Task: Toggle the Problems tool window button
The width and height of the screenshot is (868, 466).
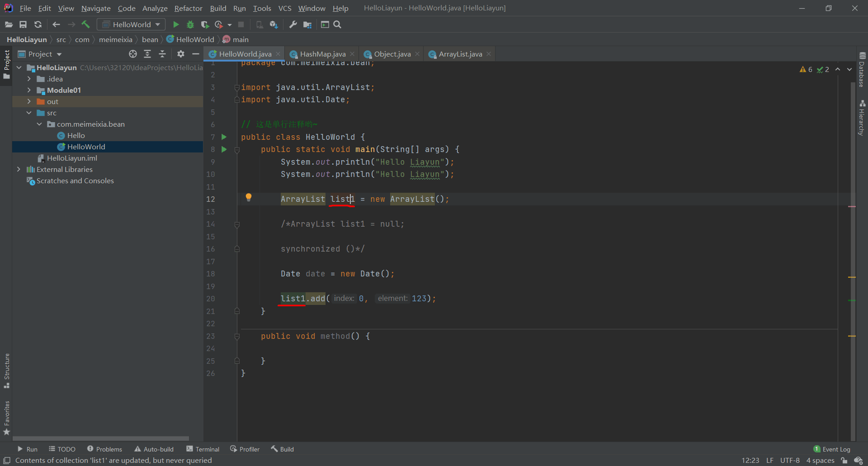Action: coord(104,449)
